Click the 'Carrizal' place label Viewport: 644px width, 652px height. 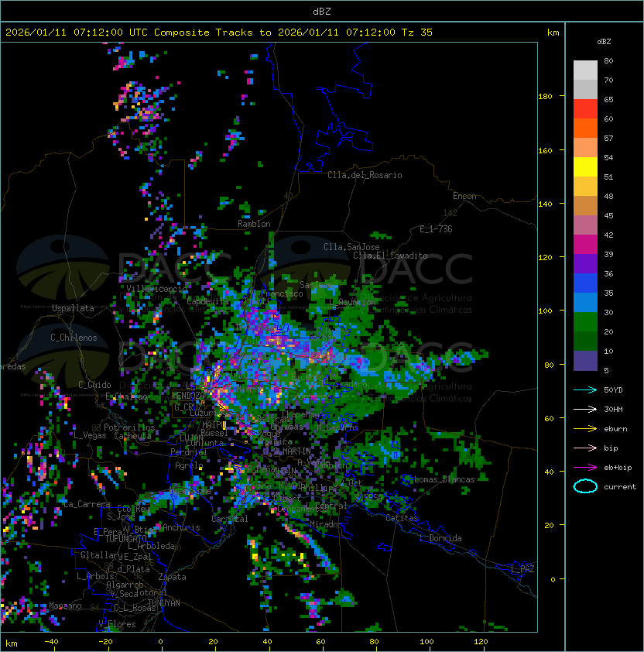(230, 519)
